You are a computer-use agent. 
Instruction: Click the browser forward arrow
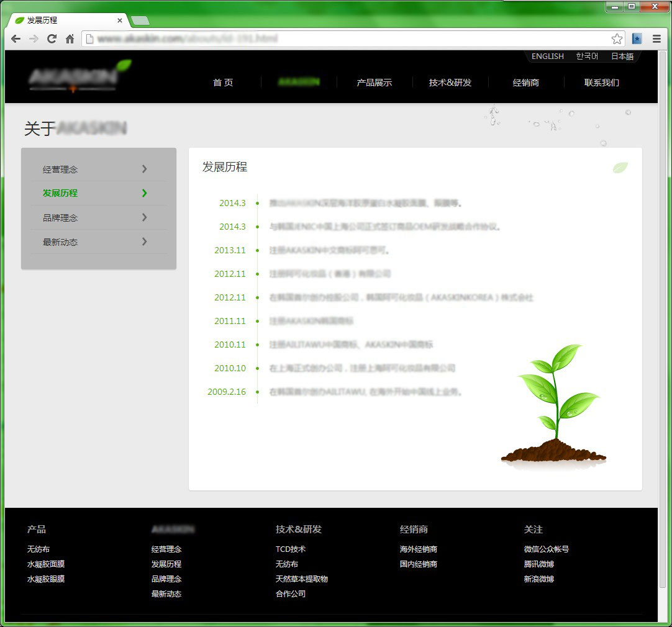point(34,39)
